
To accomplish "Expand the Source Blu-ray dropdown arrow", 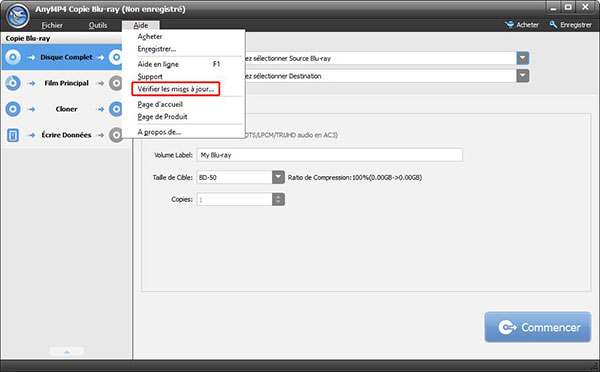I will 523,58.
